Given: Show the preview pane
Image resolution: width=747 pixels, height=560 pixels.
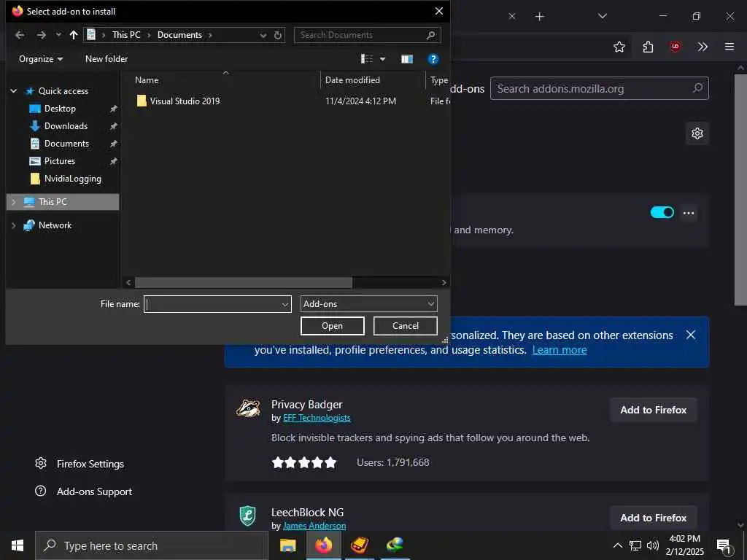Looking at the screenshot, I should pyautogui.click(x=407, y=59).
